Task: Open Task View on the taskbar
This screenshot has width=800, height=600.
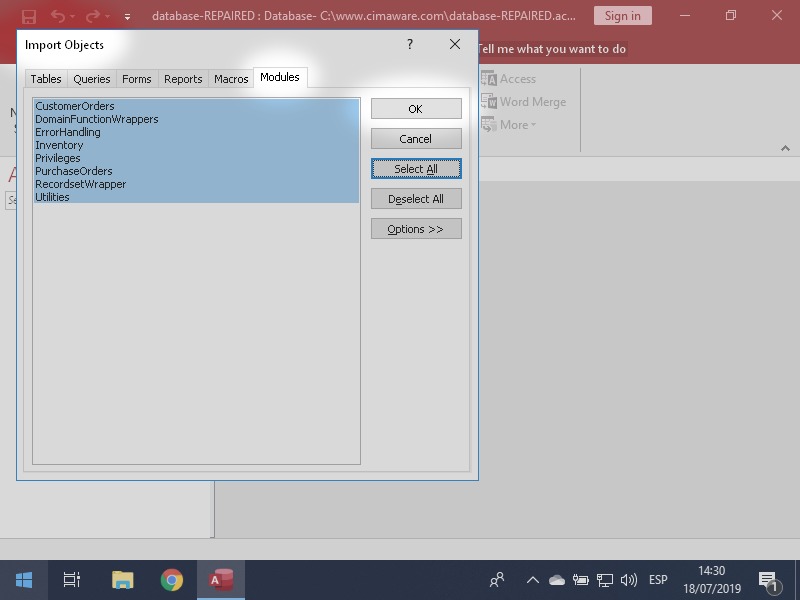Action: point(72,580)
